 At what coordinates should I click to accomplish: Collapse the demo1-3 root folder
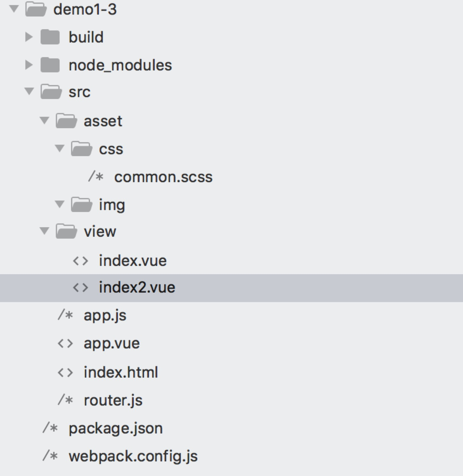click(14, 9)
